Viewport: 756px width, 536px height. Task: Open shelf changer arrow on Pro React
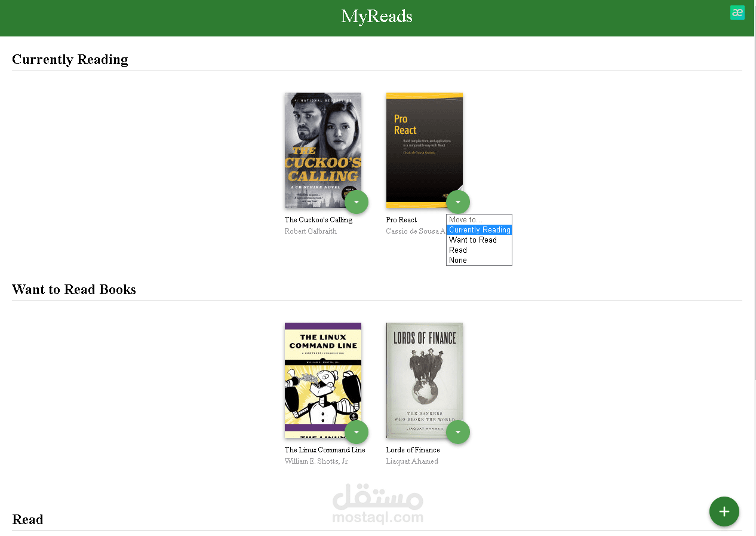pos(458,202)
